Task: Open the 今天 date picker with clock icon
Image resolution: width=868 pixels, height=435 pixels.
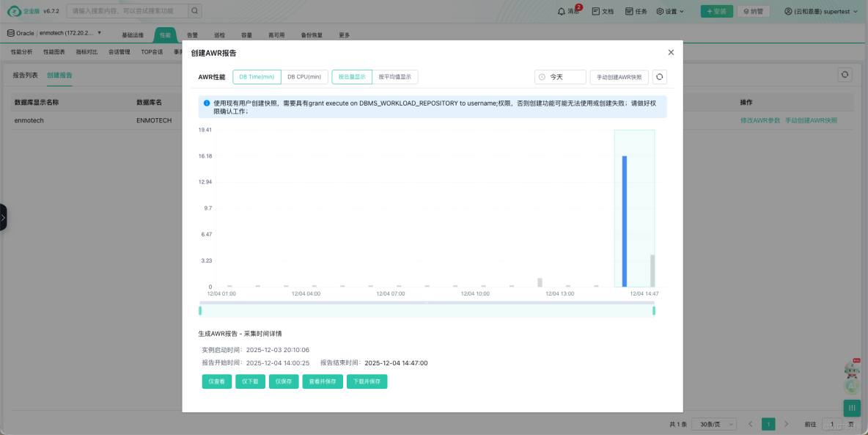Action: [x=559, y=76]
